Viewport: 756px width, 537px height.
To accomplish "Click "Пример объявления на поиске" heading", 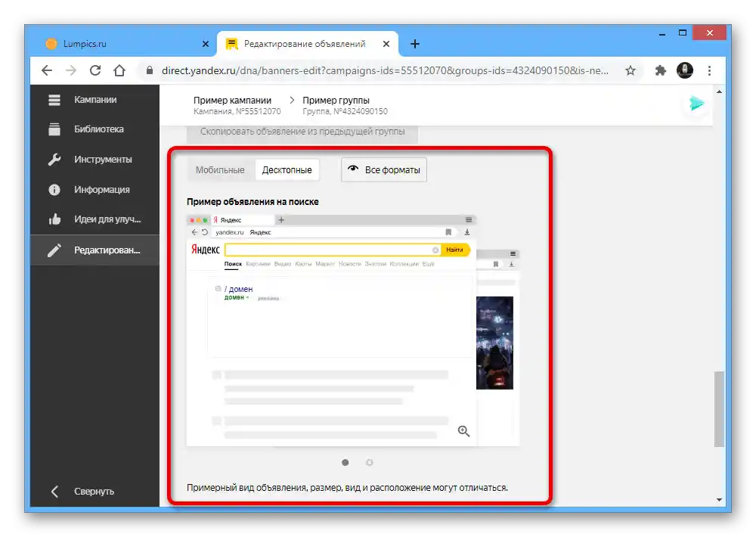I will point(253,202).
